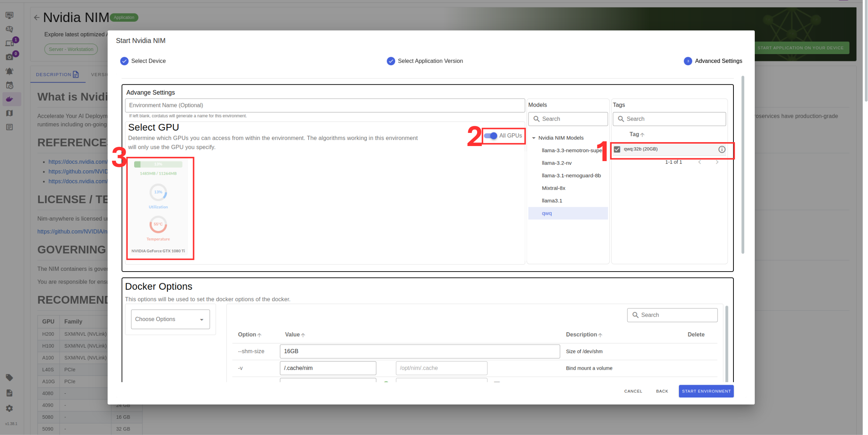Uncheck the qwq:32b (20GB) tag checkbox
This screenshot has height=435, width=868.
(x=617, y=150)
